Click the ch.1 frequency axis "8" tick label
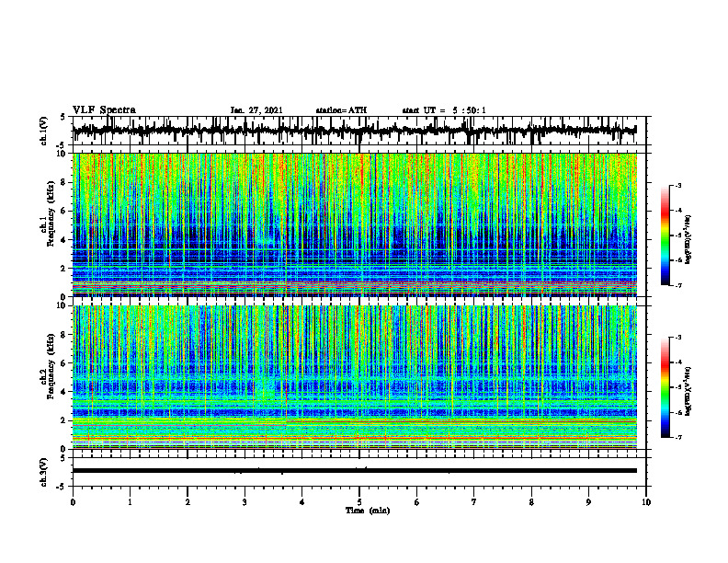 click(63, 182)
